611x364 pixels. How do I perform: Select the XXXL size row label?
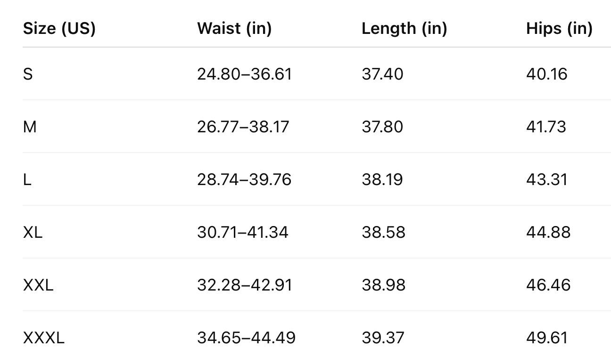(43, 338)
